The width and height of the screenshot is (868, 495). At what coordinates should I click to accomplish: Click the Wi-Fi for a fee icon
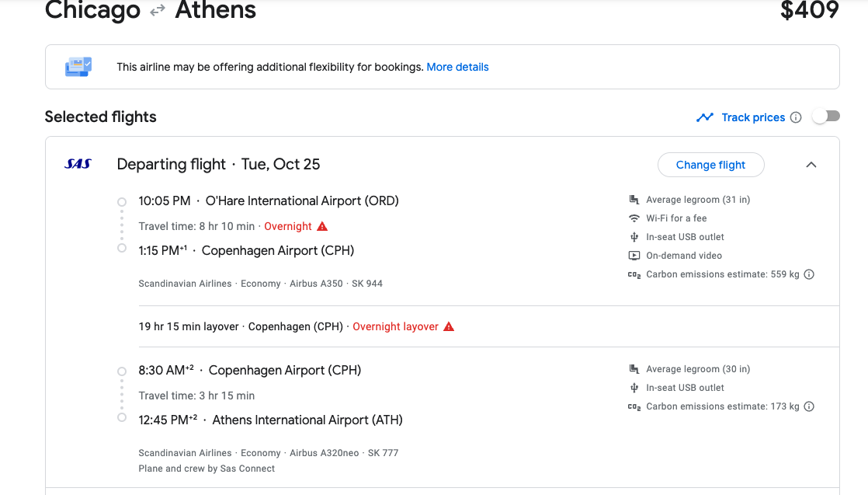pyautogui.click(x=634, y=218)
